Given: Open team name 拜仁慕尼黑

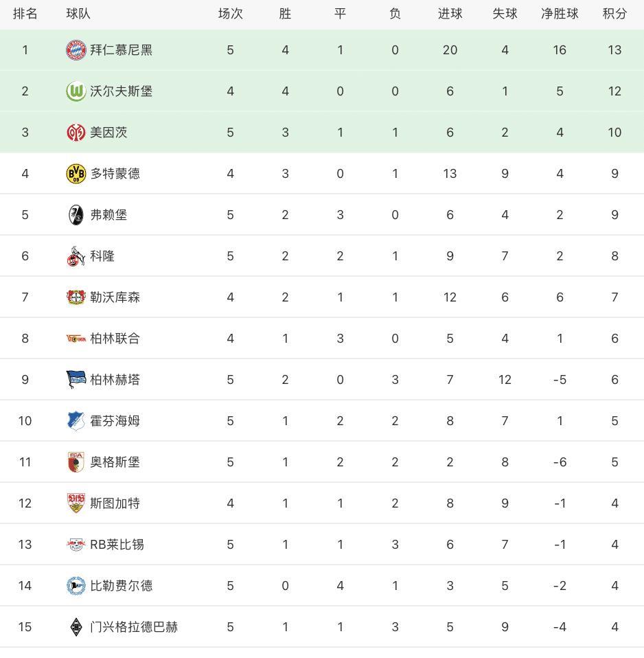Looking at the screenshot, I should [122, 50].
